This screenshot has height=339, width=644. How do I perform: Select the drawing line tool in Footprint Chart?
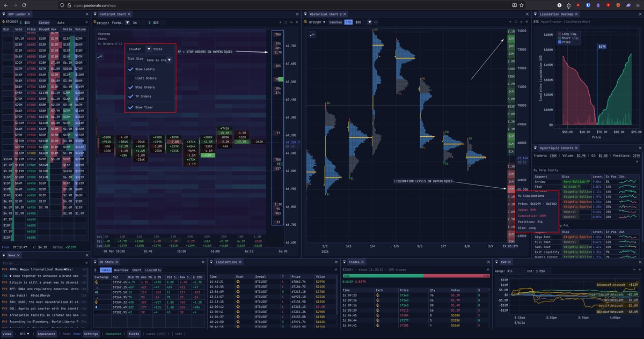pos(101,56)
